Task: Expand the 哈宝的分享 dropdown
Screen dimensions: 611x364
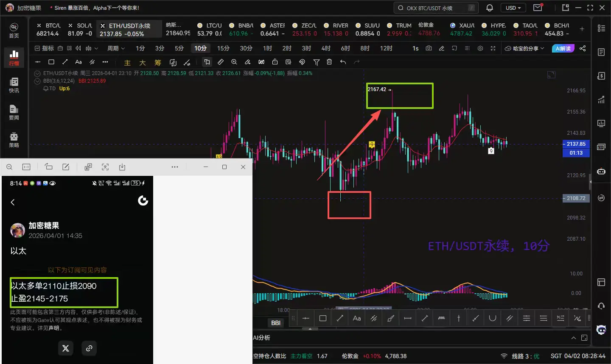Action: 525,48
